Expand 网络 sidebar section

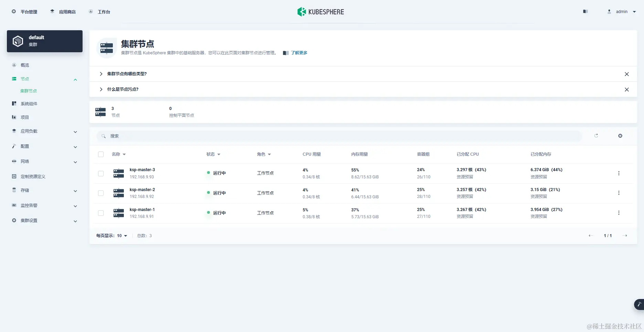tap(75, 162)
